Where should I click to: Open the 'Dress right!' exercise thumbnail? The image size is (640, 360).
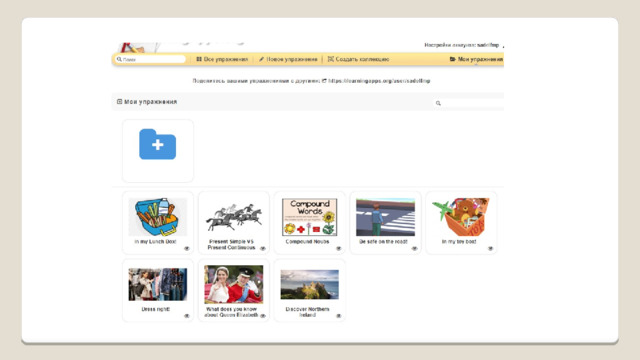(x=158, y=284)
